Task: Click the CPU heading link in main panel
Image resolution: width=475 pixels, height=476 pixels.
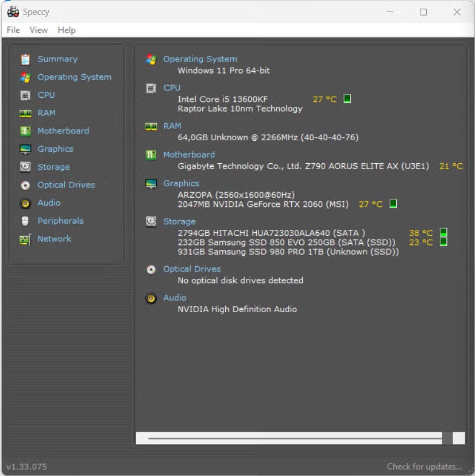Action: pyautogui.click(x=172, y=88)
